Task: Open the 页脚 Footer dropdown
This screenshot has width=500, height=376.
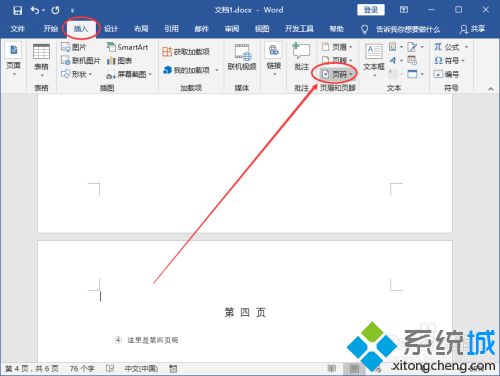Action: pos(337,60)
